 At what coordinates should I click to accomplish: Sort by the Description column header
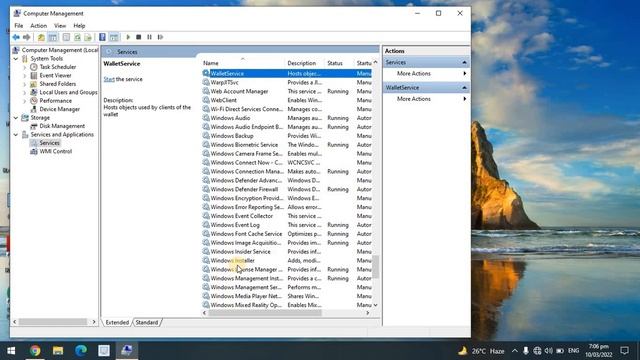coord(305,63)
